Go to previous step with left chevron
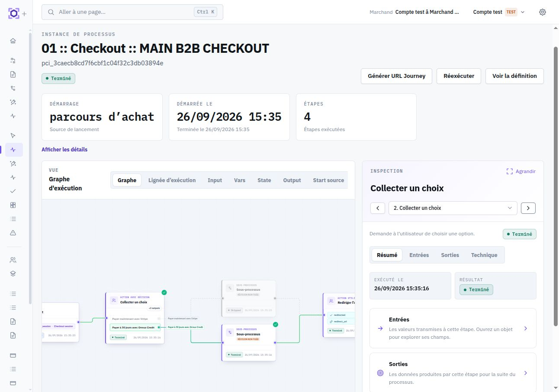Screen dimensions: 559x392 click(378, 208)
